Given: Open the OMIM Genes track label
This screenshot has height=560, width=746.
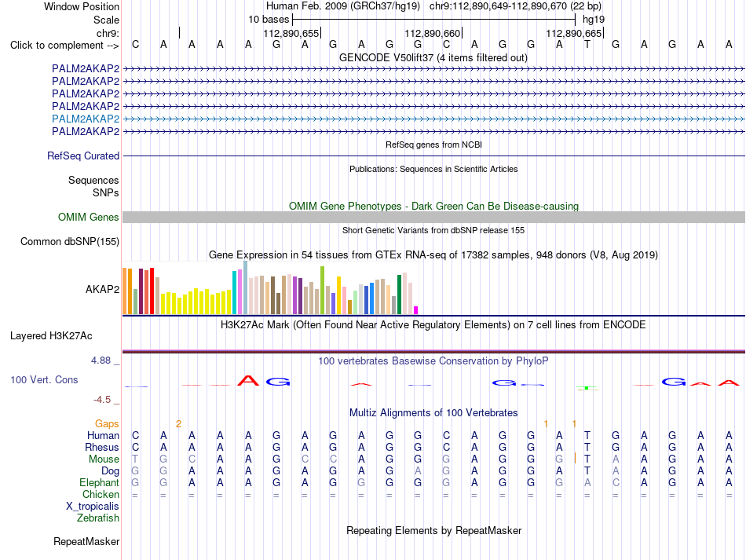Looking at the screenshot, I should coord(89,217).
